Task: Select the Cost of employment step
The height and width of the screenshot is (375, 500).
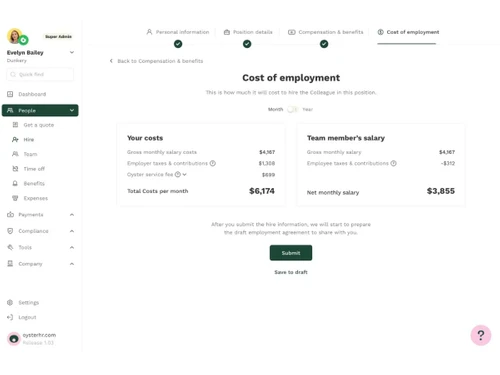Action: point(408,32)
